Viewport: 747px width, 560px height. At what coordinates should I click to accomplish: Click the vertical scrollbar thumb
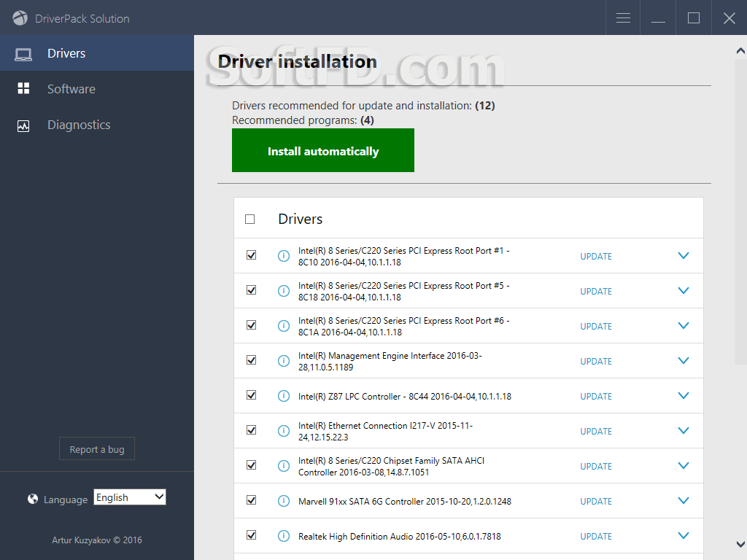point(740,211)
